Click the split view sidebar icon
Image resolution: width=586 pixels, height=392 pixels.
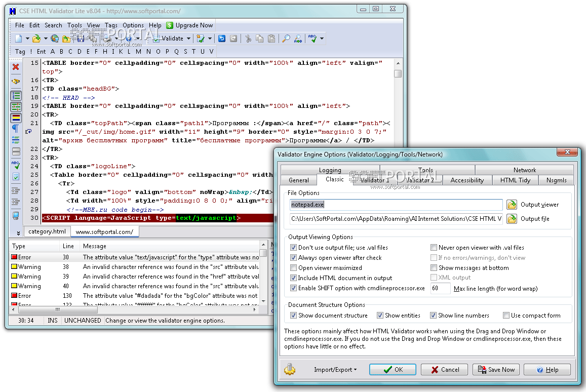tap(16, 152)
